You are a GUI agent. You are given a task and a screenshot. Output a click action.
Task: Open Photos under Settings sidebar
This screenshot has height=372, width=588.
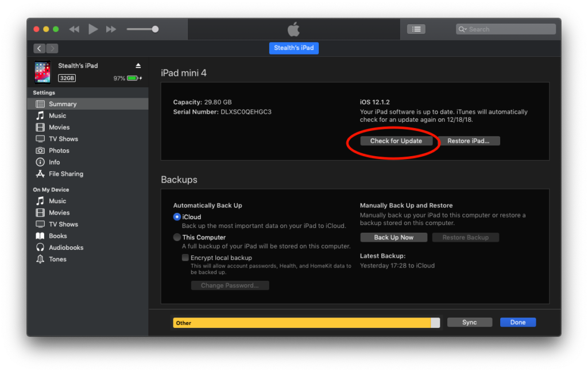(x=59, y=150)
